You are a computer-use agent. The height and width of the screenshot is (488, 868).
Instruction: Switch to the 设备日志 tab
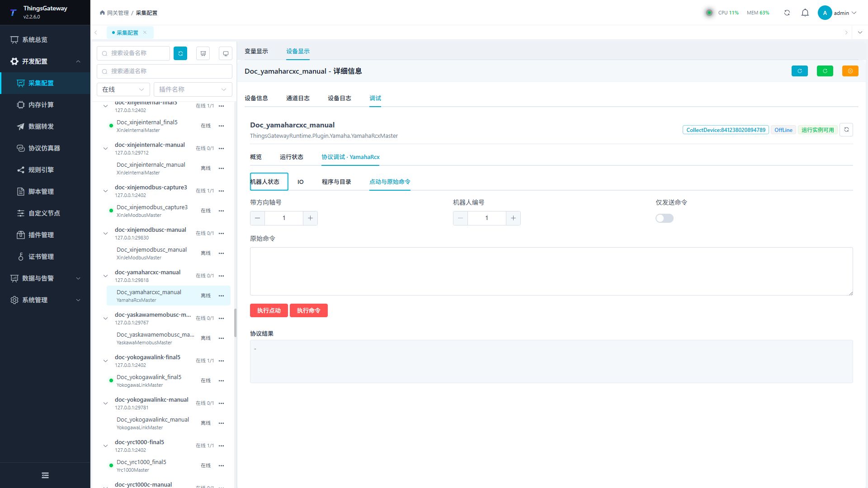340,98
